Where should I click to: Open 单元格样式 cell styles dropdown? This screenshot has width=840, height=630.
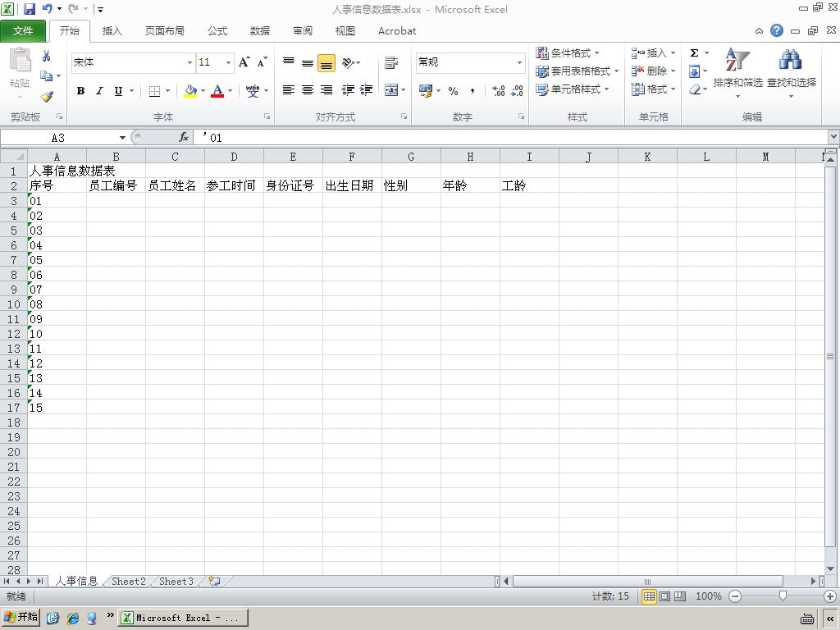(x=573, y=89)
